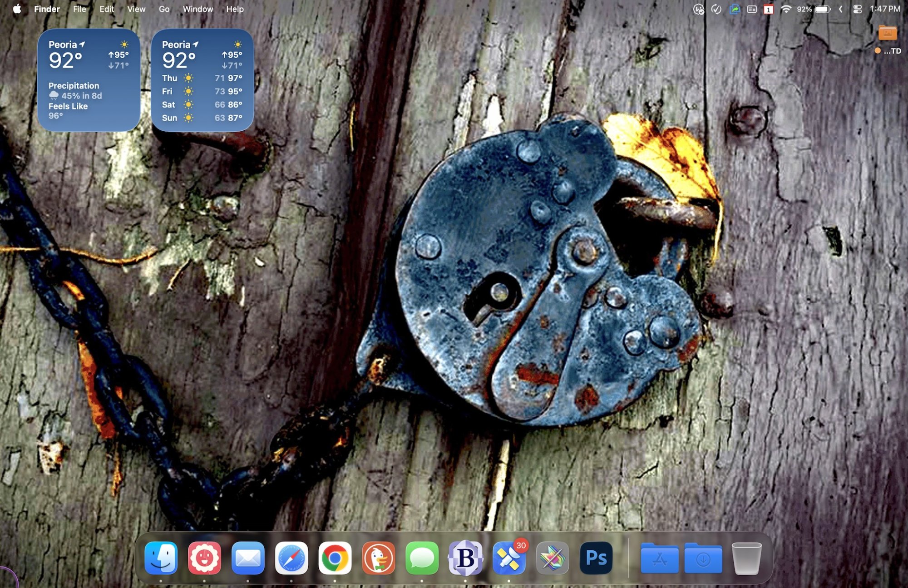Screen dimensions: 908x588
Task: Open Finder from the Dock
Action: coord(161,558)
